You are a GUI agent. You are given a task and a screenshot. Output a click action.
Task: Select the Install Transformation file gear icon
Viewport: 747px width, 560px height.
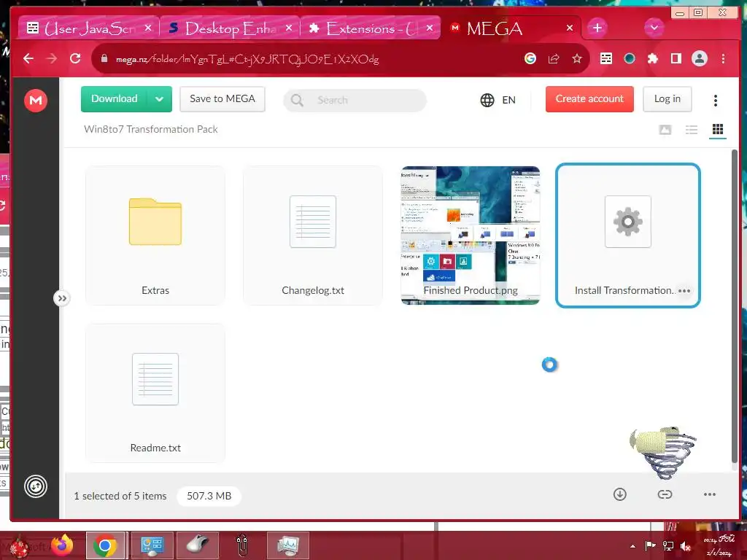coord(628,222)
